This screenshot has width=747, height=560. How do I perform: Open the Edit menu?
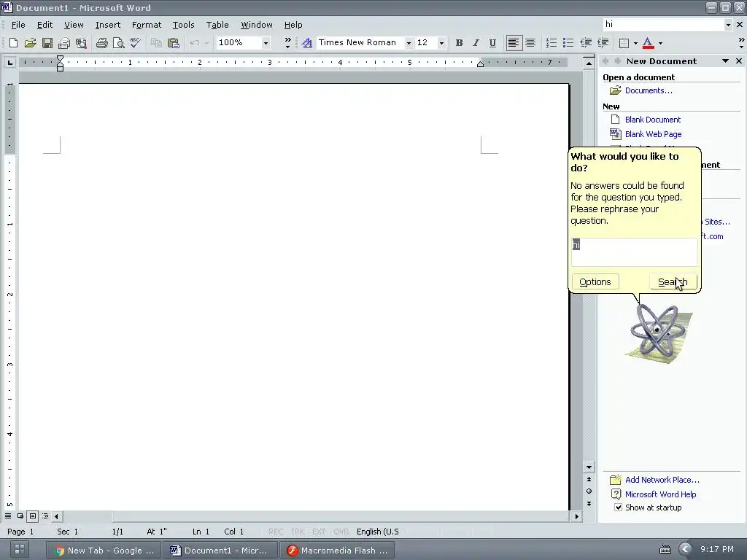[44, 25]
